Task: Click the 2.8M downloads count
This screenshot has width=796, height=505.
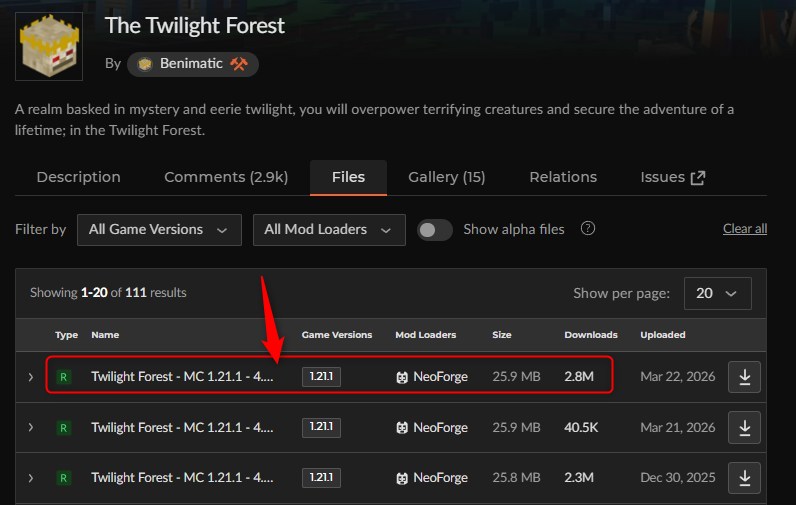Action: coord(579,377)
